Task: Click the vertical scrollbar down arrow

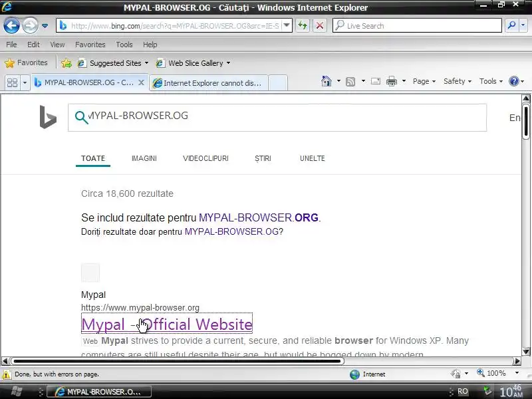Action: point(526,351)
